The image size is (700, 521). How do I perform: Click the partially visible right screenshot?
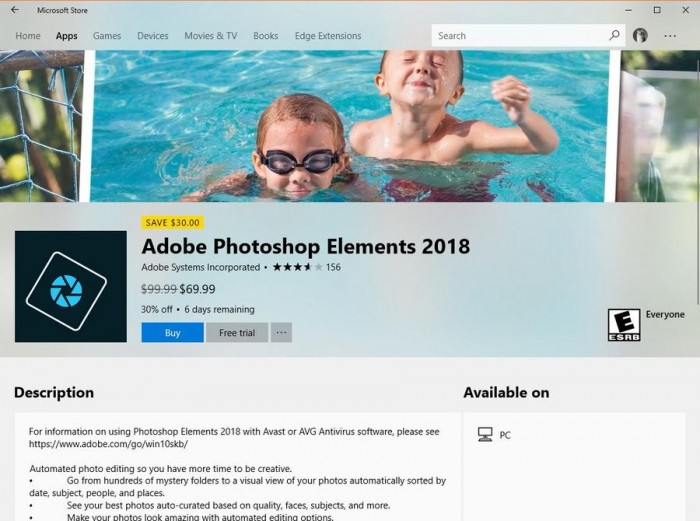pos(657,126)
